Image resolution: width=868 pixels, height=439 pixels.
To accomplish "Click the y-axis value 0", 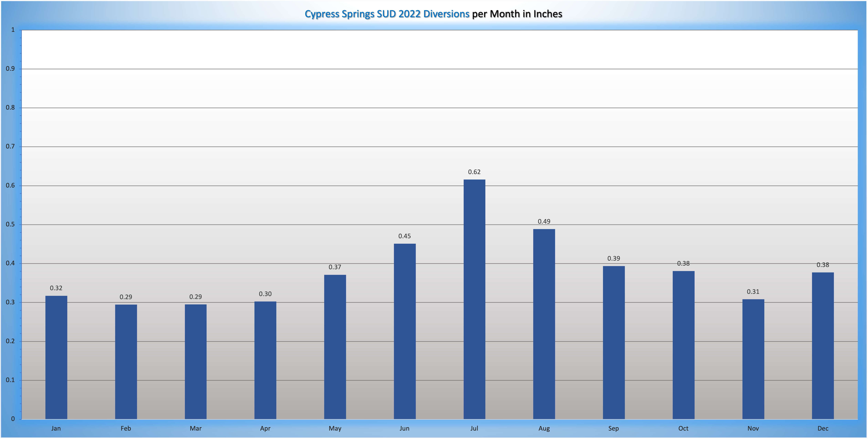I will click(x=13, y=419).
